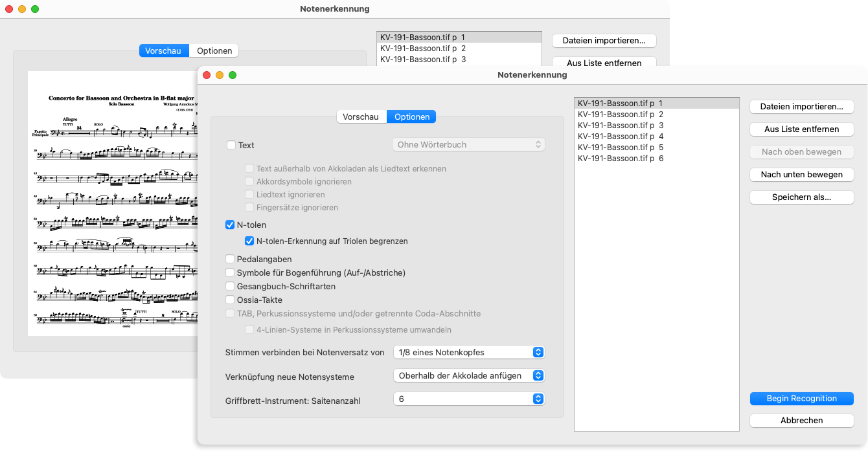Switch to the Vorschau tab in front window
Screen dimensions: 868x453
pos(361,117)
